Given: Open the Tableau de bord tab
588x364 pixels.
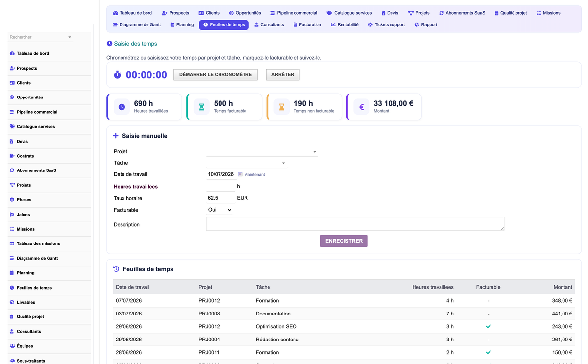Looking at the screenshot, I should tap(132, 13).
